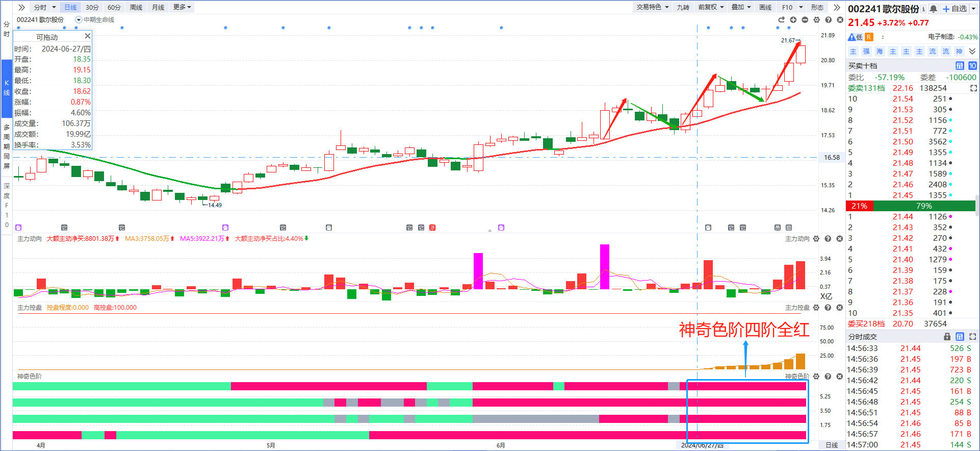Toggle the 10-level depth button
980x451 pixels.
point(972,66)
